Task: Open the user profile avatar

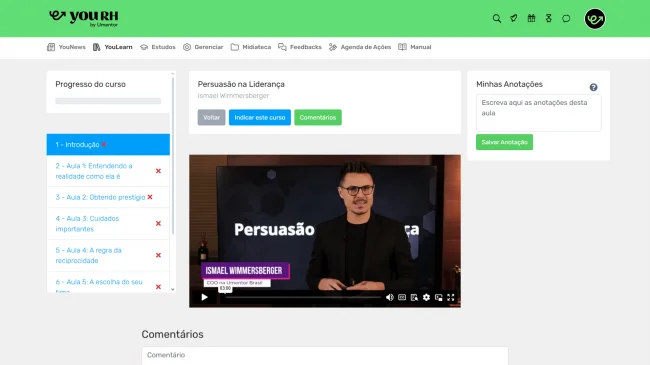Action: click(x=595, y=19)
